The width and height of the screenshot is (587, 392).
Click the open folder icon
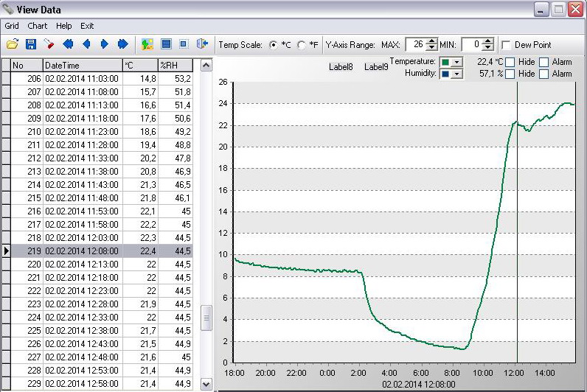click(x=13, y=45)
